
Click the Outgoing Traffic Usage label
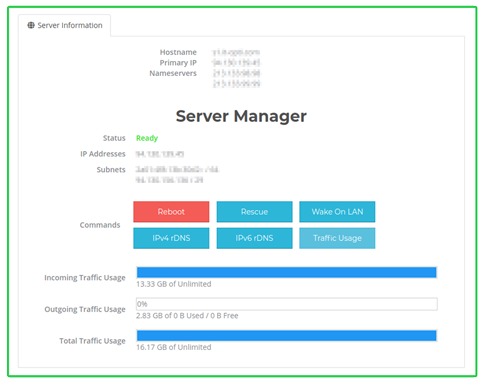(85, 309)
